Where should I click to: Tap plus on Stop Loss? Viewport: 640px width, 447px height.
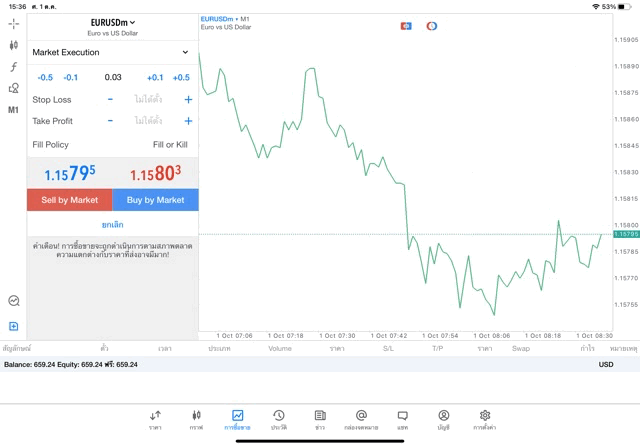coord(188,99)
